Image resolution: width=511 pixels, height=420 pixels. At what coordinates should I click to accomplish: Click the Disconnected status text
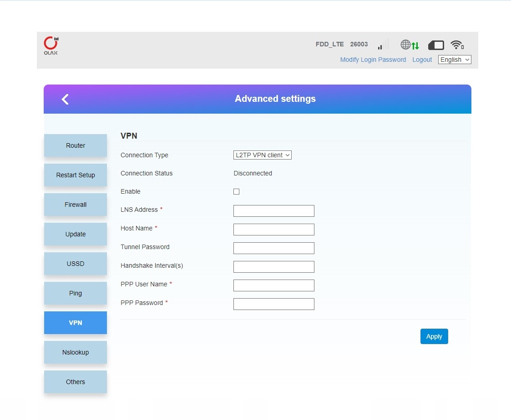[x=253, y=173]
